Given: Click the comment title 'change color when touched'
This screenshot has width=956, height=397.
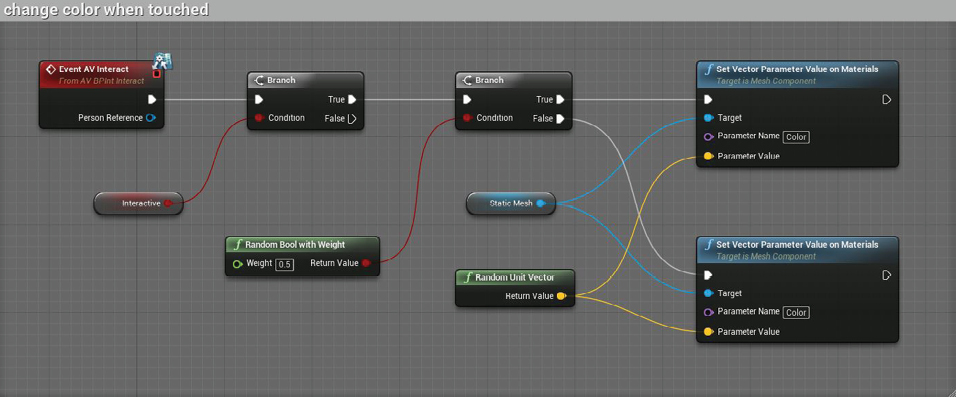Looking at the screenshot, I should click(106, 10).
